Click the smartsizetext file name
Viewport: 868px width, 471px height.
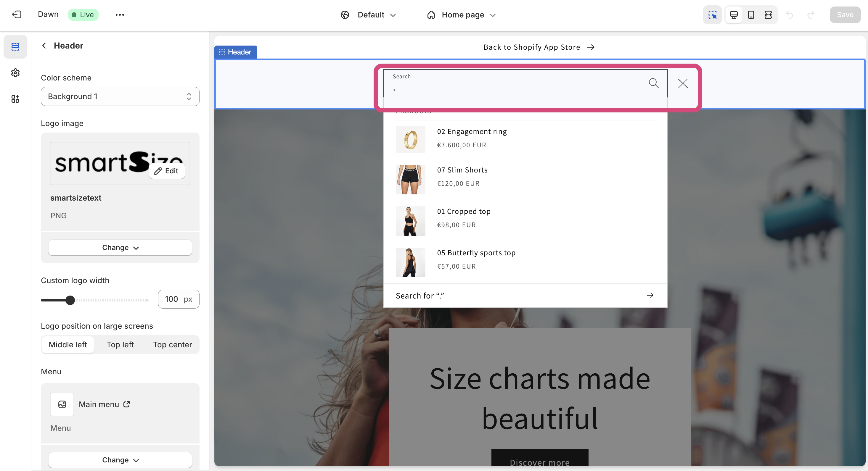click(76, 198)
